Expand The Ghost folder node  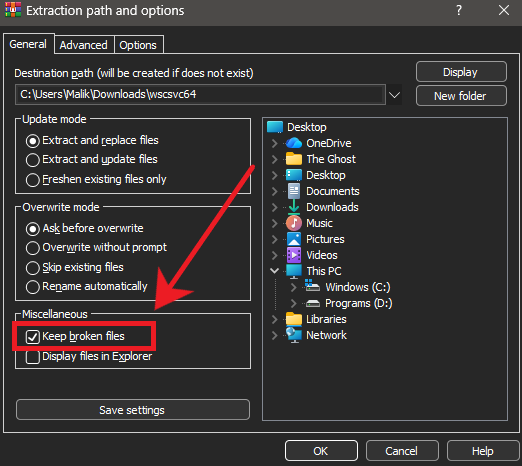274,159
